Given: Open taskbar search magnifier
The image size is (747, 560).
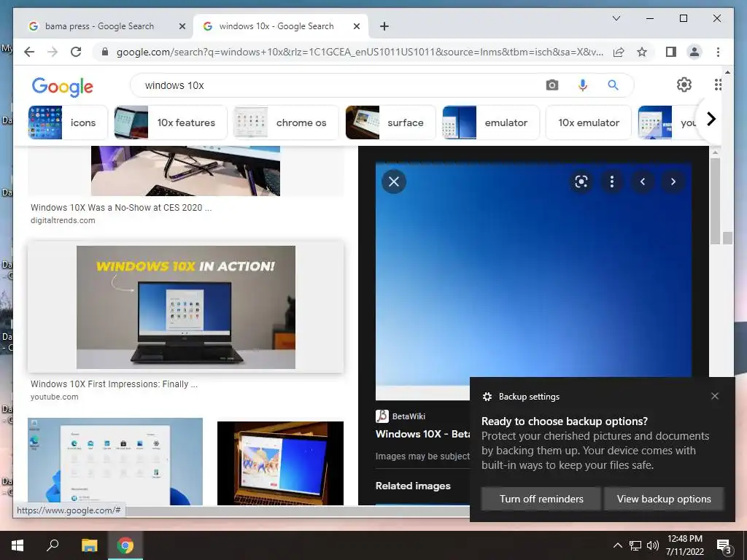Looking at the screenshot, I should click(x=53, y=545).
